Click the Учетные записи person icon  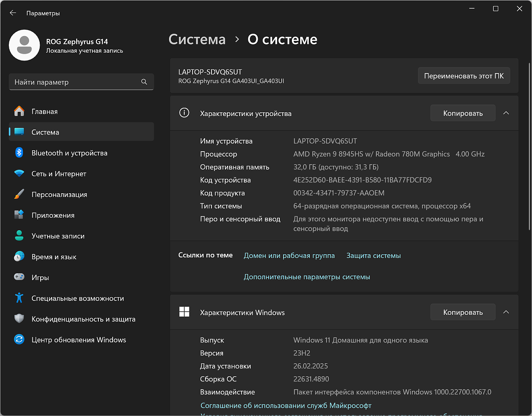click(19, 236)
